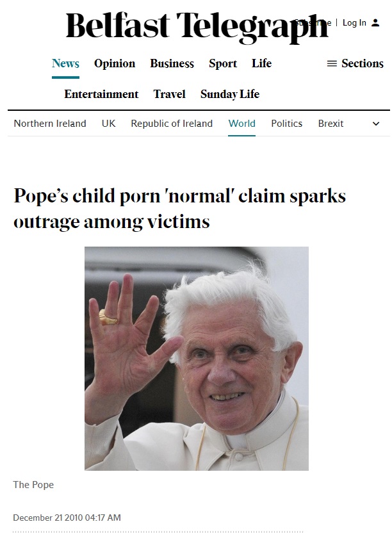The width and height of the screenshot is (392, 547).
Task: Open the Sections hamburger menu icon
Action: click(x=332, y=63)
